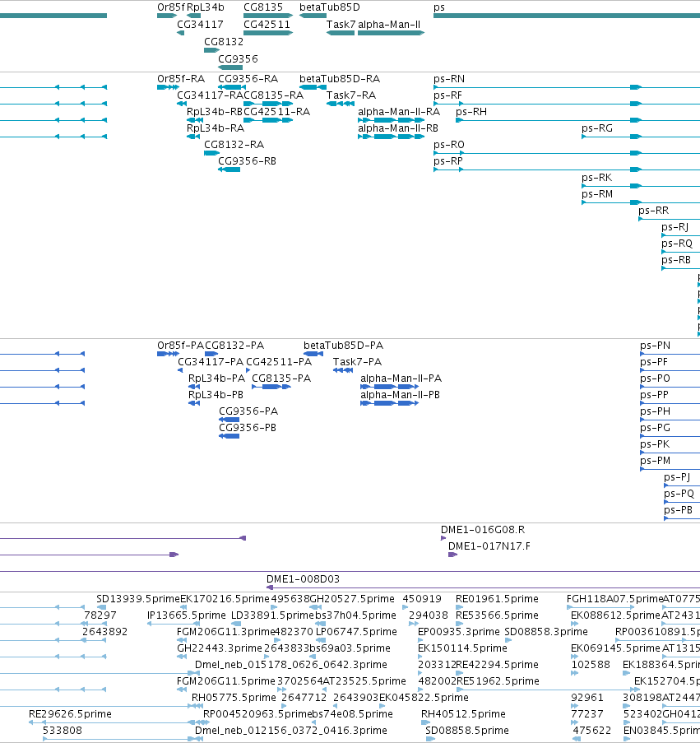This screenshot has height=743, width=700.
Task: Select the betaTub85D-RA transcript label
Action: 340,79
